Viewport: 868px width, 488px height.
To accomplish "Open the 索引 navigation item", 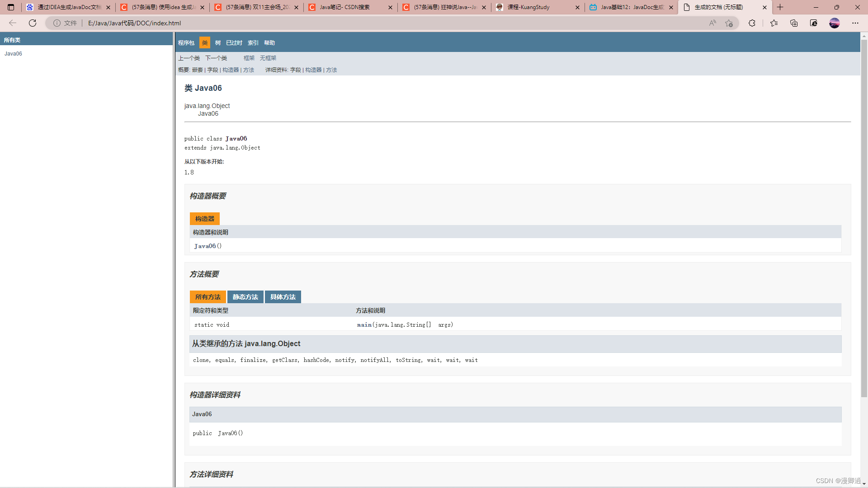I will (253, 43).
